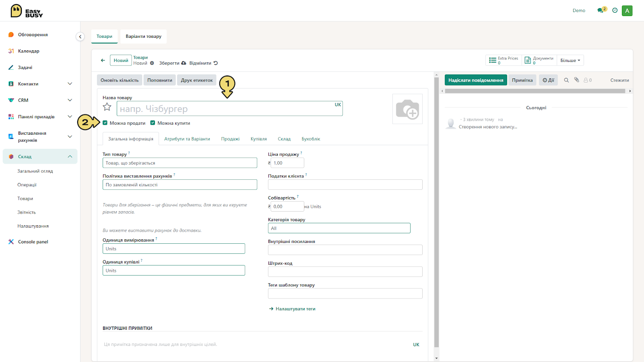Open Документи stat button
Viewport: 644px width, 362px height.
click(x=539, y=60)
